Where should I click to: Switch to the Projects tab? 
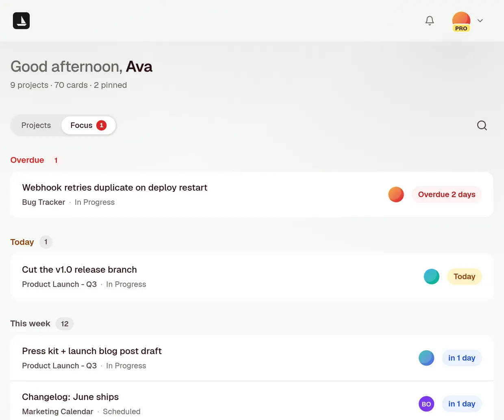pyautogui.click(x=36, y=125)
